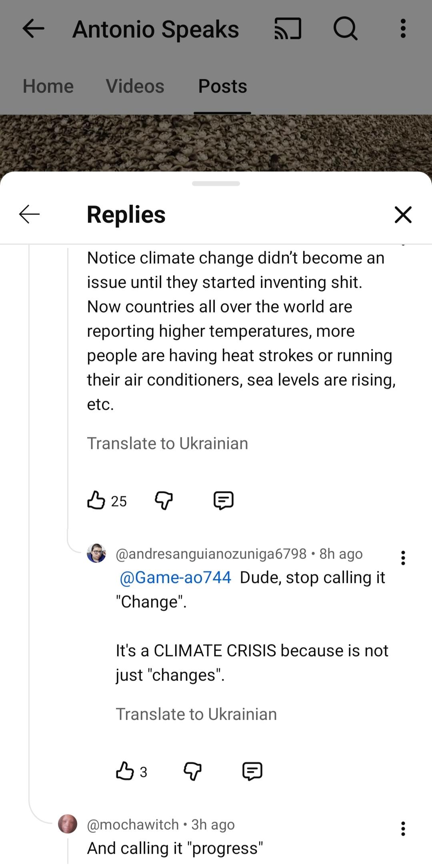
Task: Open the channel's three-dot overflow menu
Action: point(403,29)
